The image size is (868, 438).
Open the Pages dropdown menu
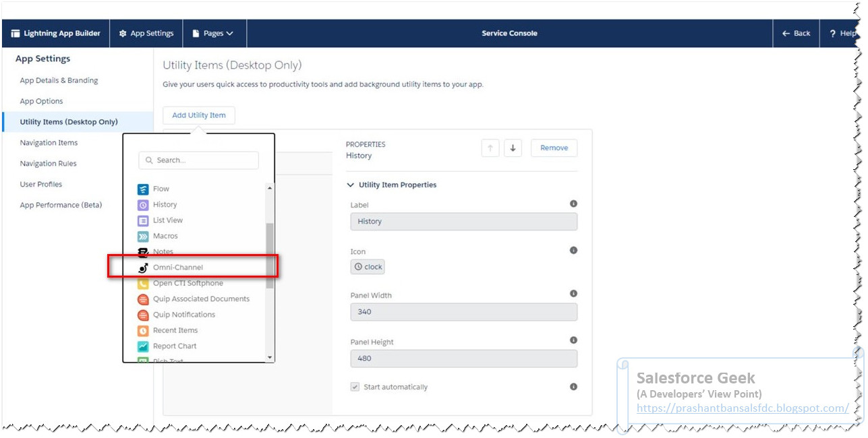(214, 34)
